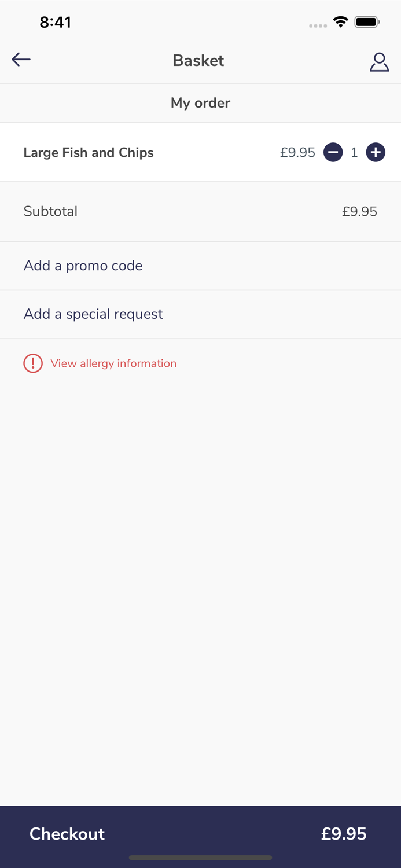Tap the back arrow icon
The image size is (401, 868).
21,60
